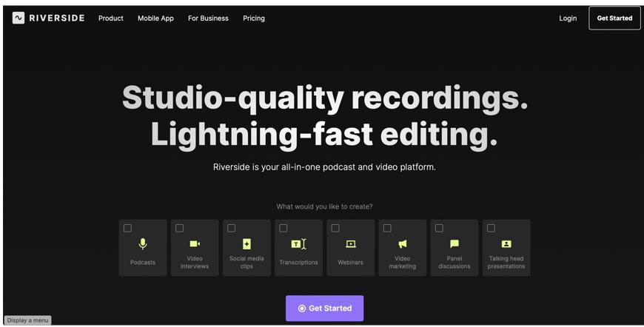Click the Webinars label text
644x327 pixels.
tap(350, 262)
